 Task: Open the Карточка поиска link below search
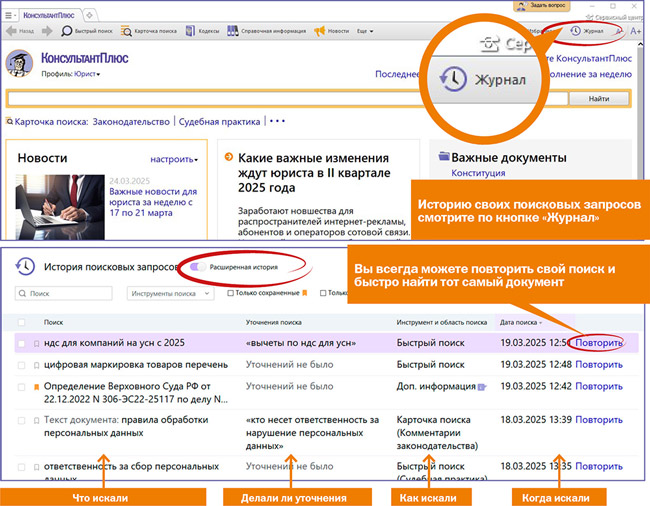coord(51,121)
